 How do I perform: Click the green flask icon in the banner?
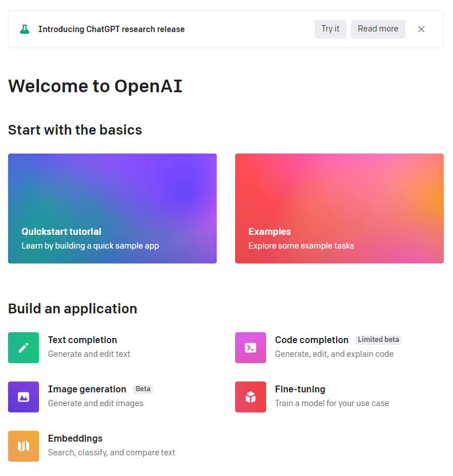(x=25, y=29)
